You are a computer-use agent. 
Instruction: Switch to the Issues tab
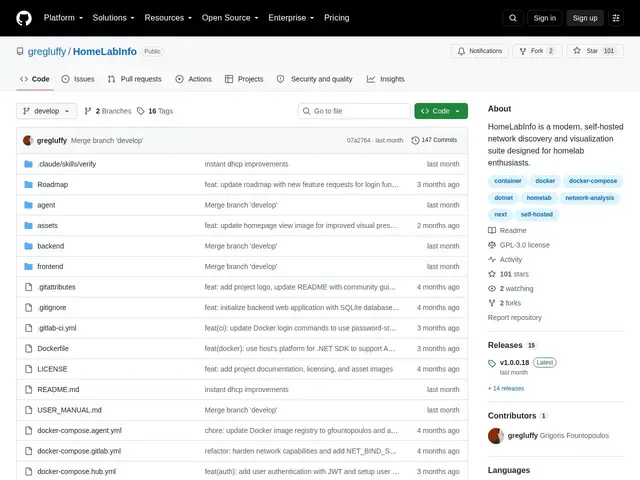click(78, 79)
